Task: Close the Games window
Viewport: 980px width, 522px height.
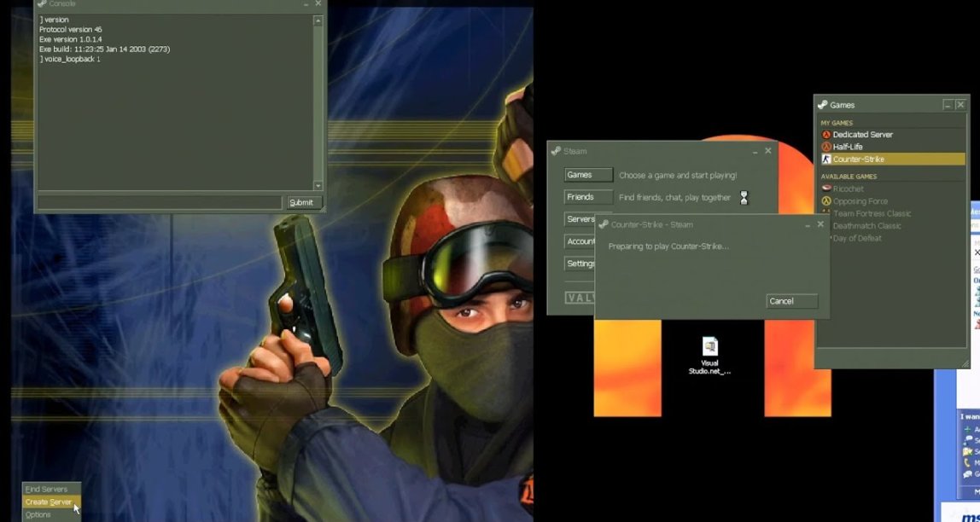Action: (x=960, y=105)
